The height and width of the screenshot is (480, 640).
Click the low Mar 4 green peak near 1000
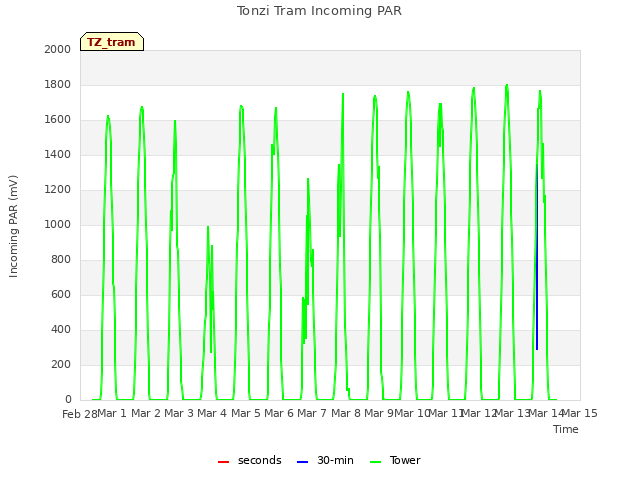coord(208,228)
